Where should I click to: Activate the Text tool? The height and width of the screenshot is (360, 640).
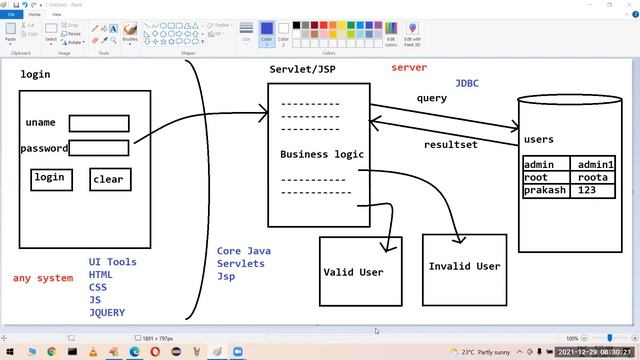coord(113,29)
